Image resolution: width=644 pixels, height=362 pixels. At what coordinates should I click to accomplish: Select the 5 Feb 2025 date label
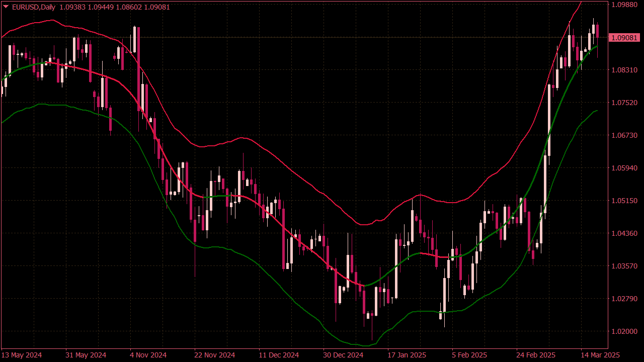tap(469, 355)
